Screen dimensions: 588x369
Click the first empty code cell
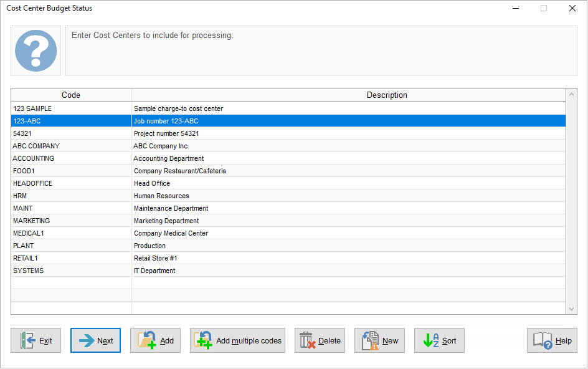71,283
